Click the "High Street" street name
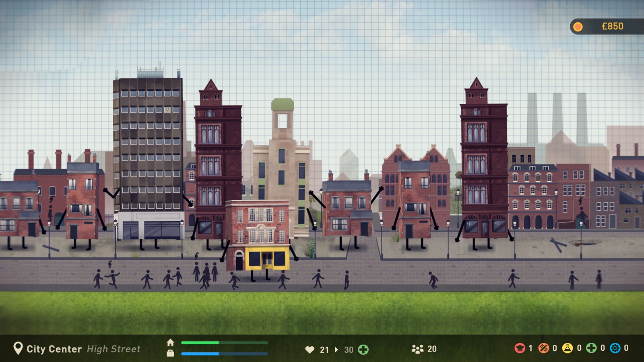The width and height of the screenshot is (644, 362). coord(114,349)
